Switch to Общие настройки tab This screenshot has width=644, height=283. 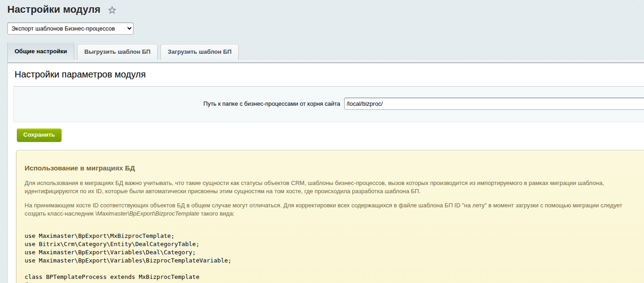click(x=41, y=51)
